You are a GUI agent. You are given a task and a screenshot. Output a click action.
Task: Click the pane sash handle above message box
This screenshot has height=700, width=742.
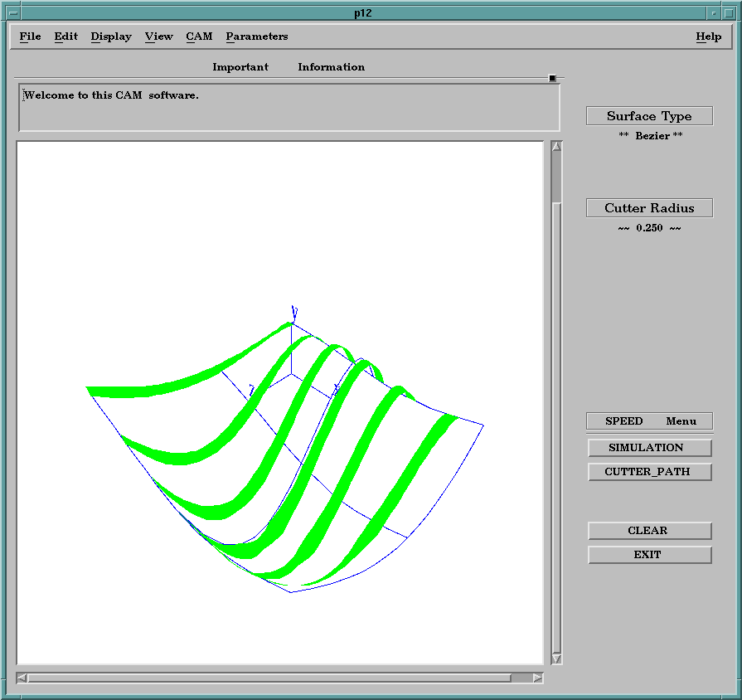552,78
